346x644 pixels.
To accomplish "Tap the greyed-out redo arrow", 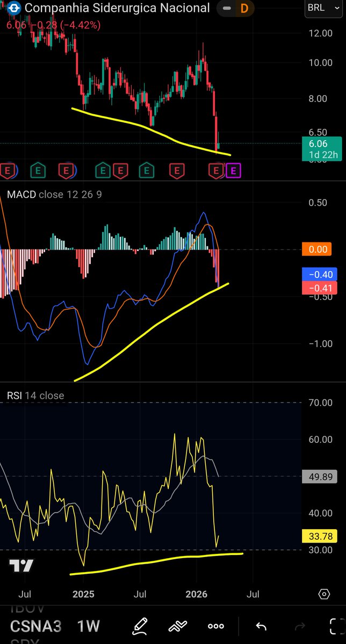I will click(300, 626).
